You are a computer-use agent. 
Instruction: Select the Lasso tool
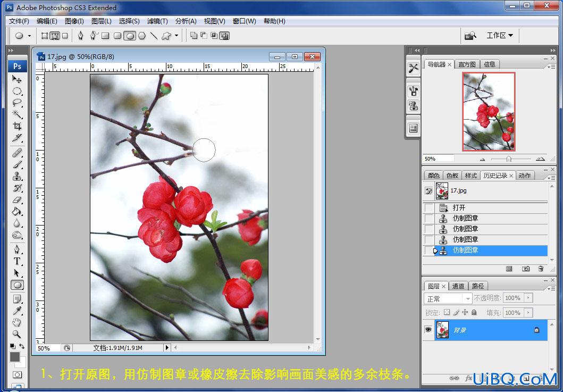(x=17, y=103)
